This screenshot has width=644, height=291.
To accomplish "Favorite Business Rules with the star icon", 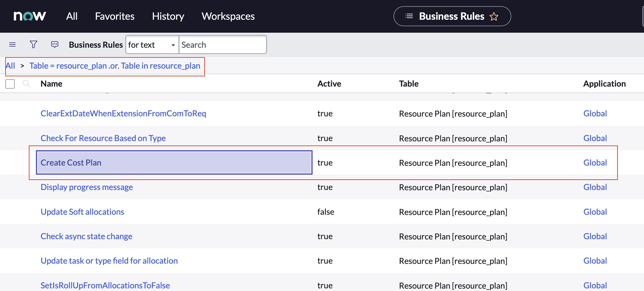I will (494, 16).
